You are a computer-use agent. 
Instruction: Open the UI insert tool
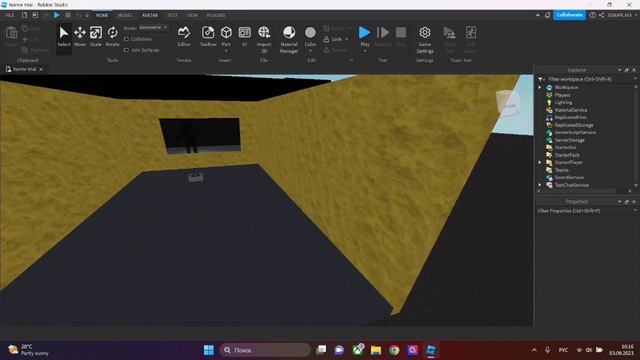(244, 36)
